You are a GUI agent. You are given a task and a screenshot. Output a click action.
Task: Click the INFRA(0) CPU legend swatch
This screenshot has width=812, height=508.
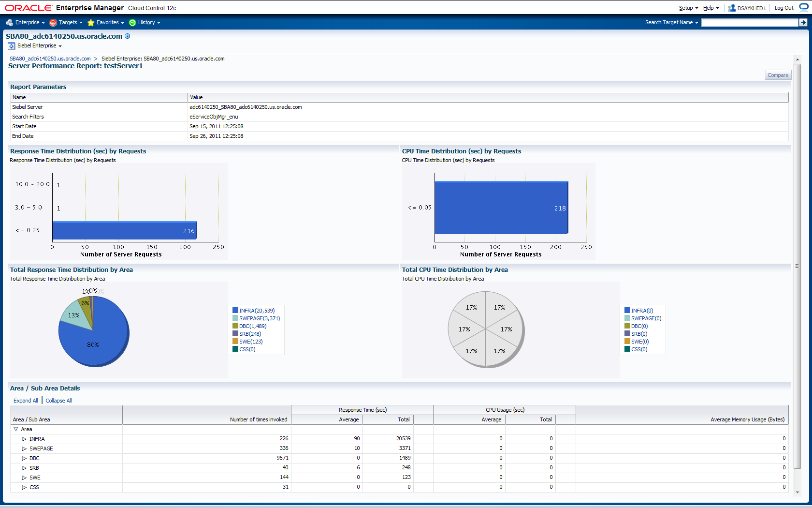coord(627,310)
